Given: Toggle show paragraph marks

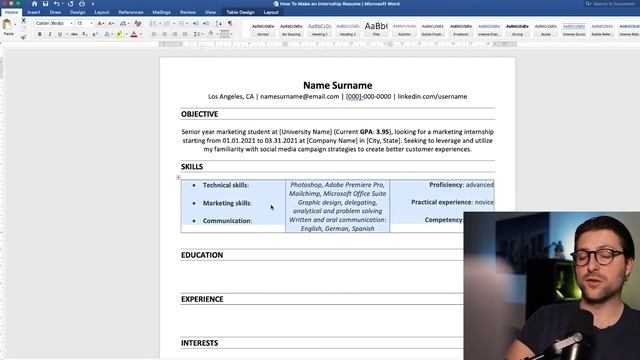Looking at the screenshot, I should click(x=230, y=23).
